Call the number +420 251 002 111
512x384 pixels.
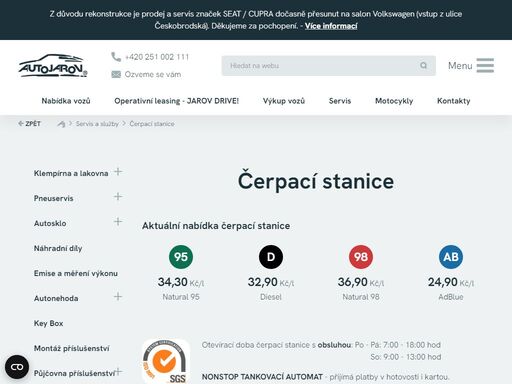pos(157,57)
